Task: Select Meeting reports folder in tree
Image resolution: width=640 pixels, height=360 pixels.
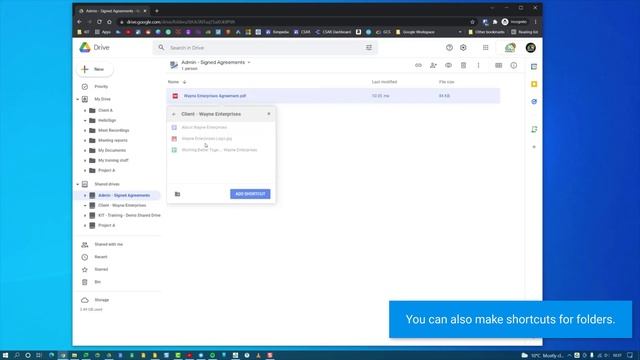Action: point(113,140)
